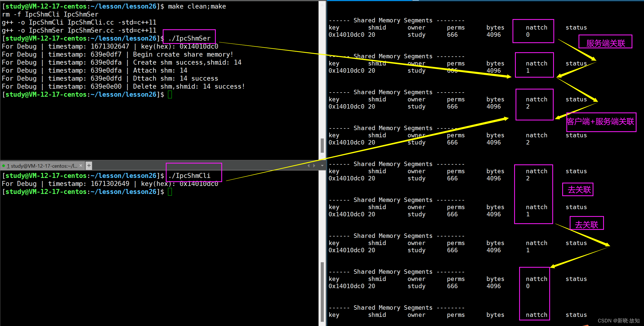Click the make clean;make command text
The height and width of the screenshot is (326, 644).
click(x=197, y=6)
